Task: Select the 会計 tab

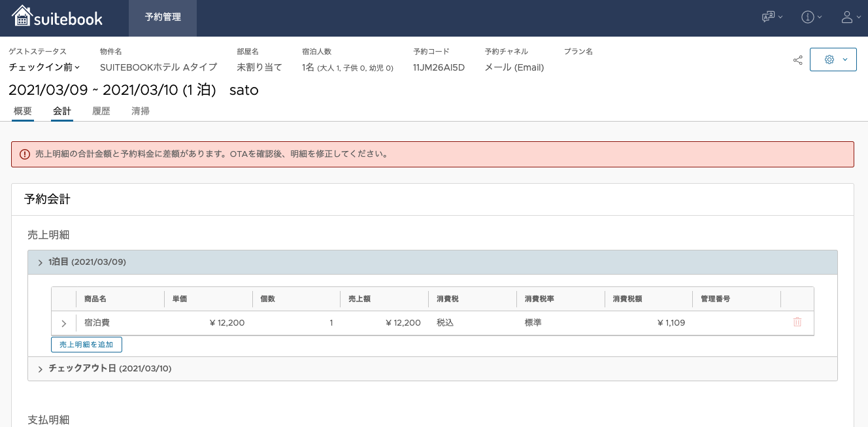Action: click(62, 111)
